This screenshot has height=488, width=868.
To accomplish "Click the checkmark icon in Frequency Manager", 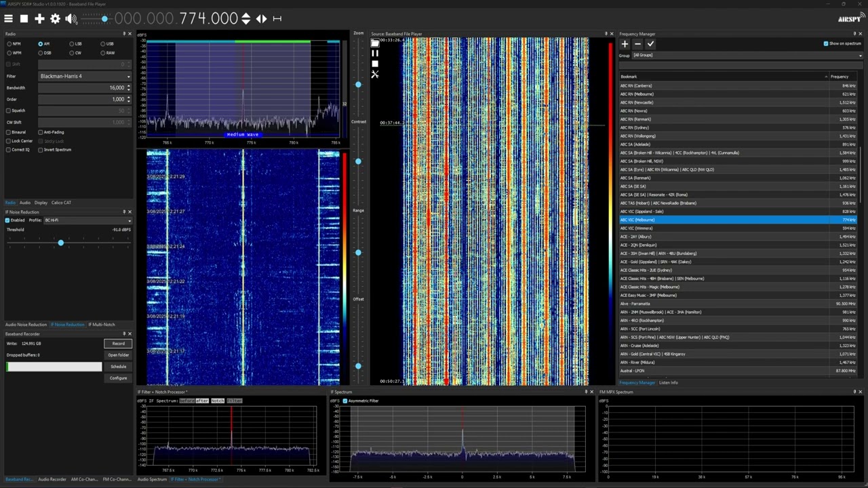I will coord(650,44).
